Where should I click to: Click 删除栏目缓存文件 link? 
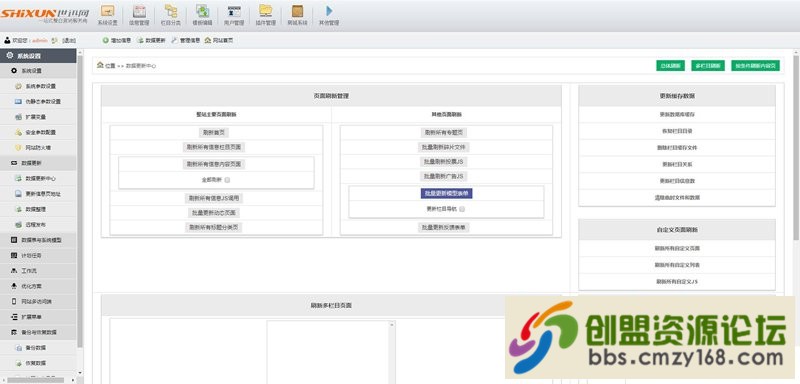point(677,148)
